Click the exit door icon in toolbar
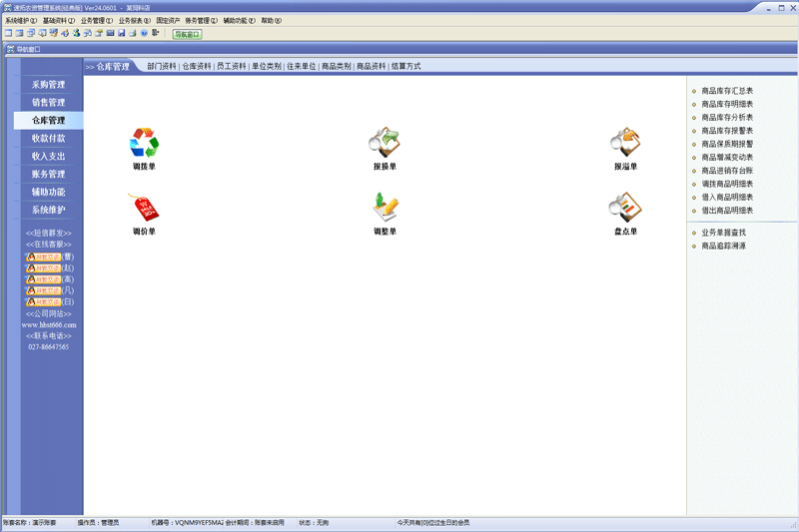 pos(155,33)
